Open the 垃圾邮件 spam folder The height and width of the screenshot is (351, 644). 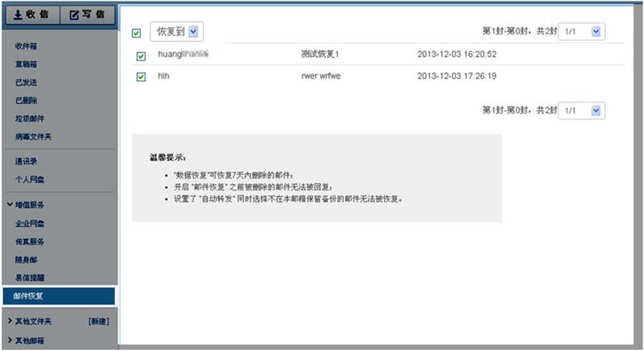[29, 119]
